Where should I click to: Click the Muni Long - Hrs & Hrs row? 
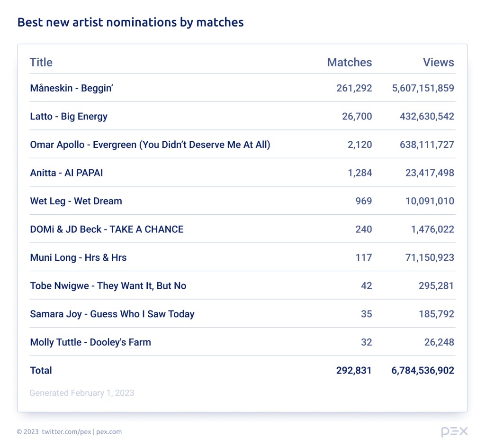click(x=78, y=257)
